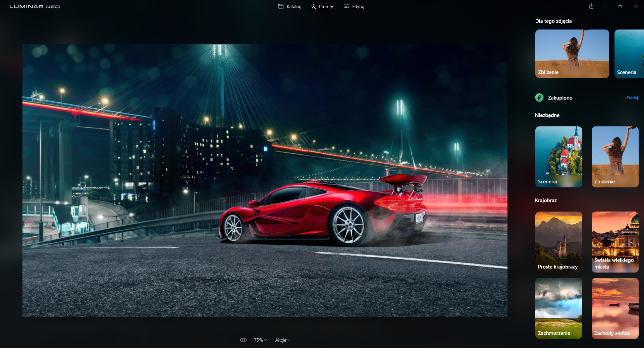Choose Sceneria preset in Niezbędne section
644x348 pixels.
(559, 157)
